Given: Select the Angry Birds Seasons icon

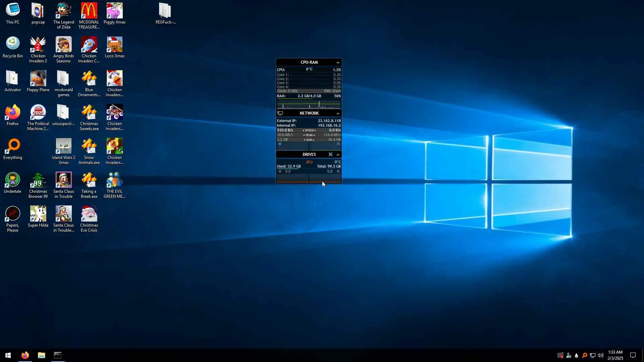Looking at the screenshot, I should [x=63, y=45].
